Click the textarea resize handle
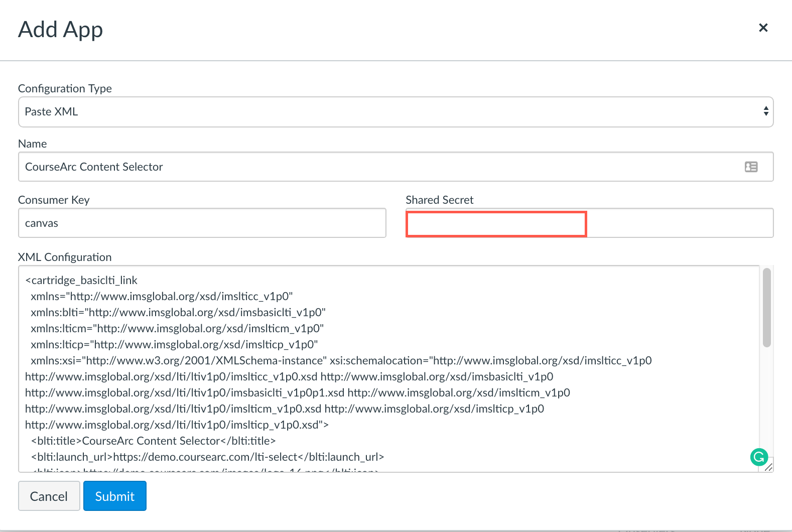This screenshot has height=532, width=792. click(x=768, y=467)
